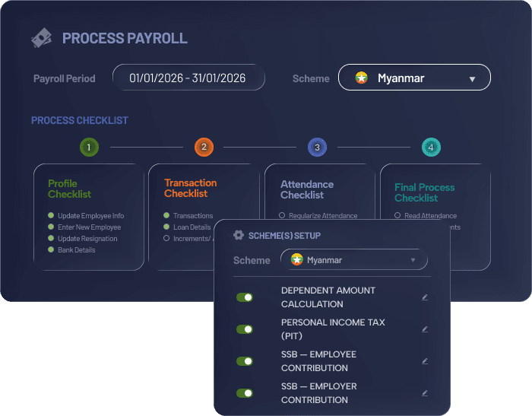532x416 pixels.
Task: Click Transactions checklist item
Action: 193,216
